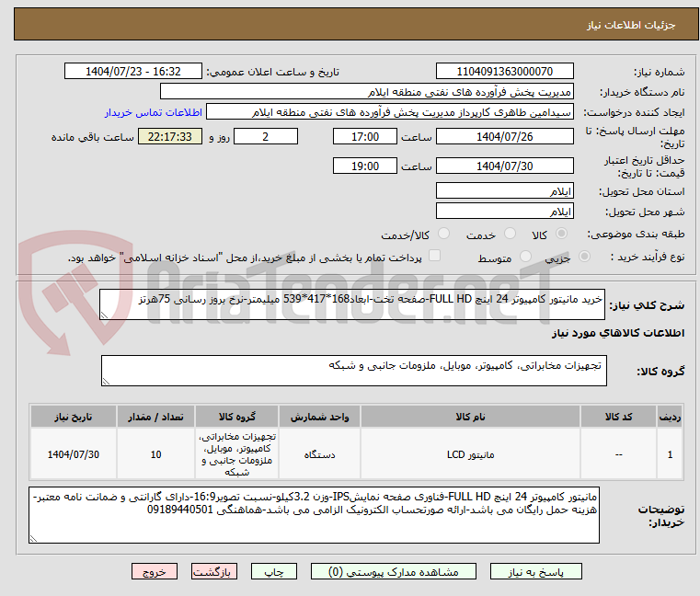Click the طبقه بندی موضوعی label
The height and width of the screenshot is (596, 700).
point(636,234)
